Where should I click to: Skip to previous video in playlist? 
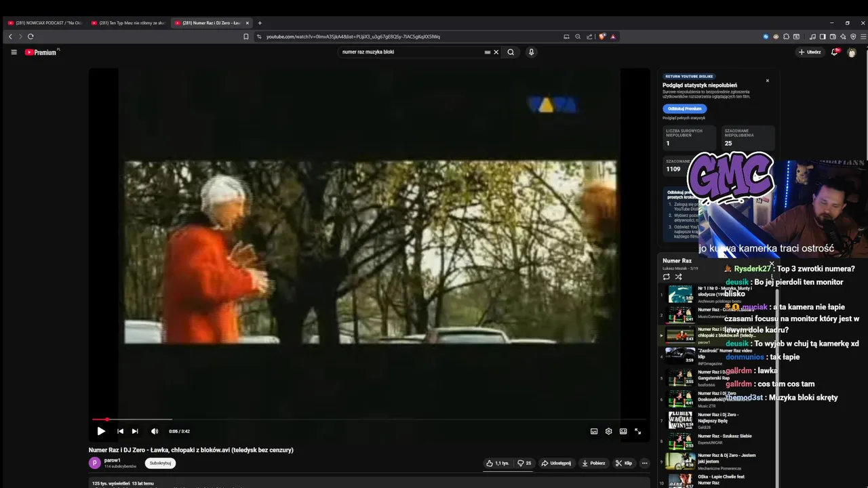click(x=120, y=431)
